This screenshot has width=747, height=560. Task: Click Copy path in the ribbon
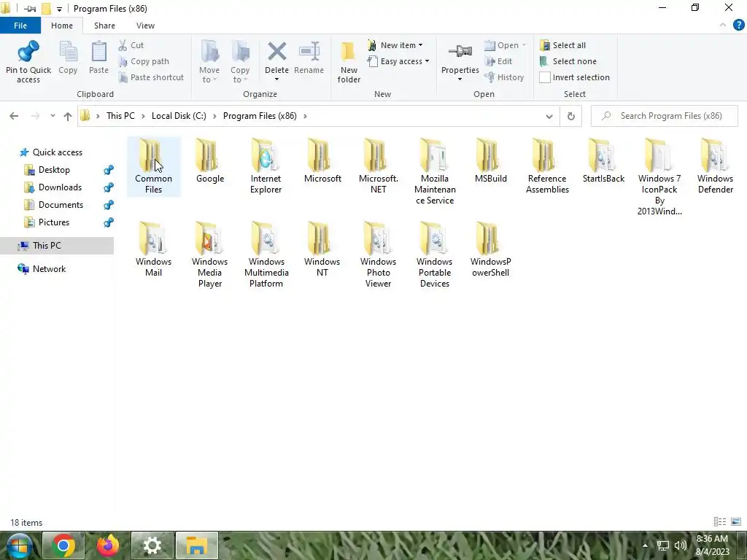pos(144,61)
